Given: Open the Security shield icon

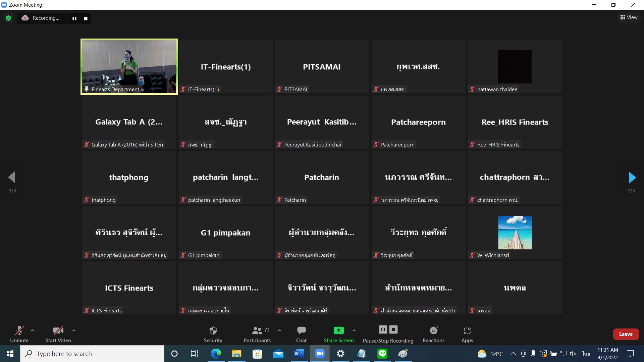Looking at the screenshot, I should point(213,331).
